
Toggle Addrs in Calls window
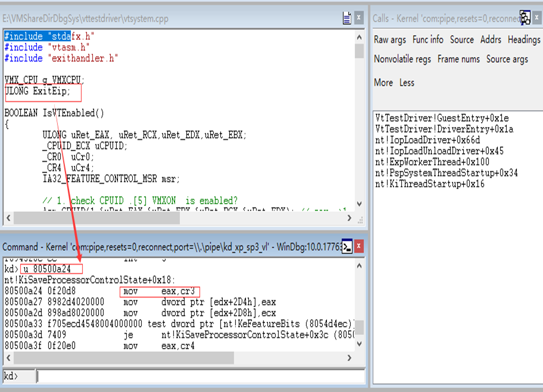[491, 39]
